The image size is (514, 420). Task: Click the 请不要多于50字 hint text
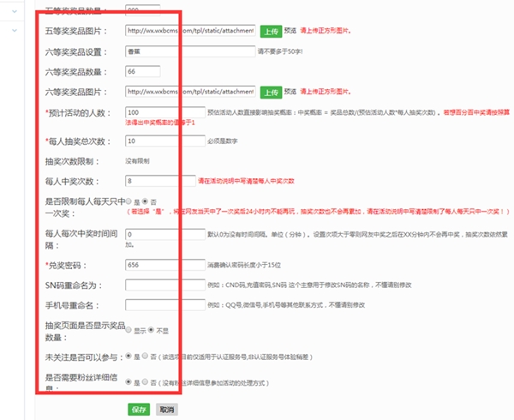[280, 51]
